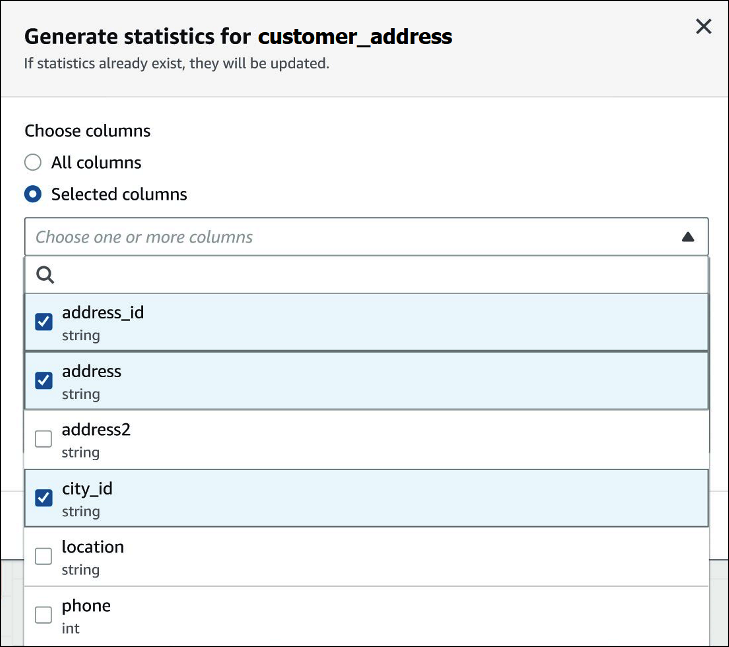This screenshot has height=647, width=729.
Task: Select the Selected columns radio button
Action: (x=33, y=194)
